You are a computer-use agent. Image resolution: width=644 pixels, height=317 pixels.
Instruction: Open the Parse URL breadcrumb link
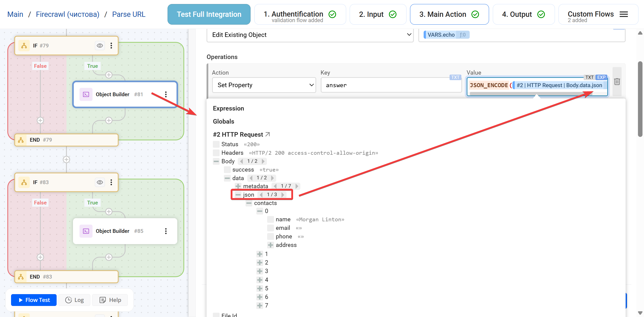(x=129, y=14)
